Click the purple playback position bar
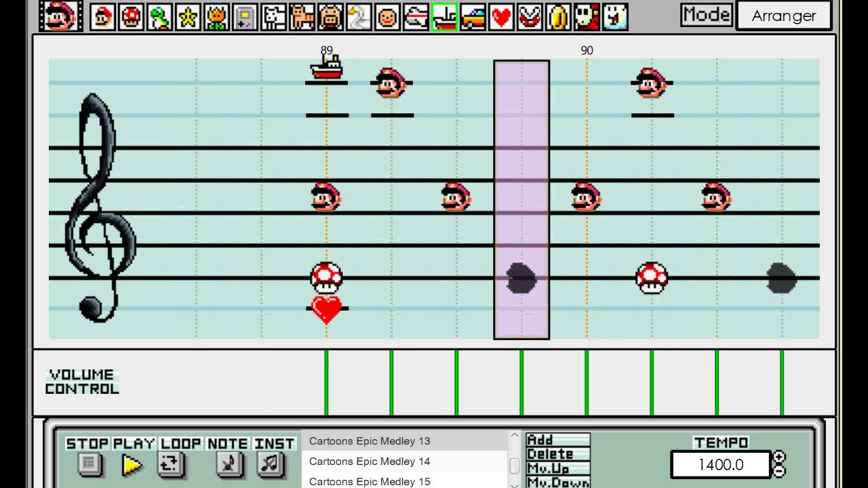This screenshot has height=488, width=868. click(521, 200)
